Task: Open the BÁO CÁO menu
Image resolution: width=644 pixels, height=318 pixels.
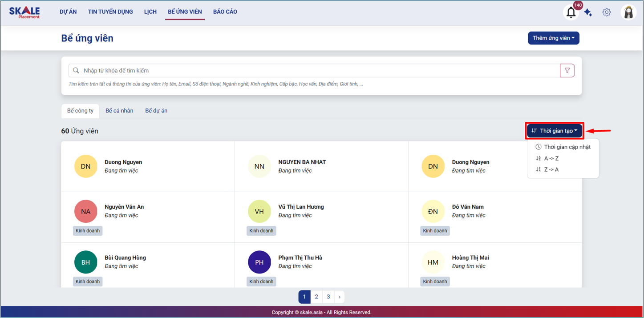Action: click(225, 12)
